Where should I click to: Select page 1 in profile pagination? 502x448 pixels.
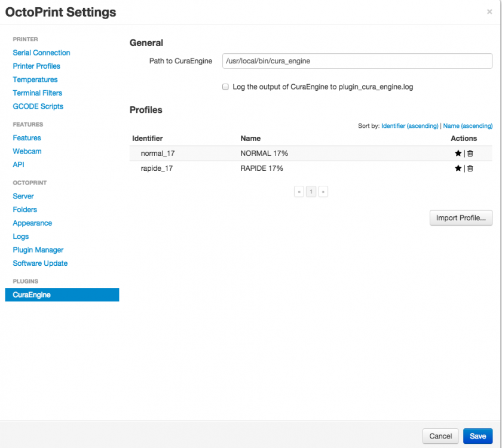click(311, 192)
